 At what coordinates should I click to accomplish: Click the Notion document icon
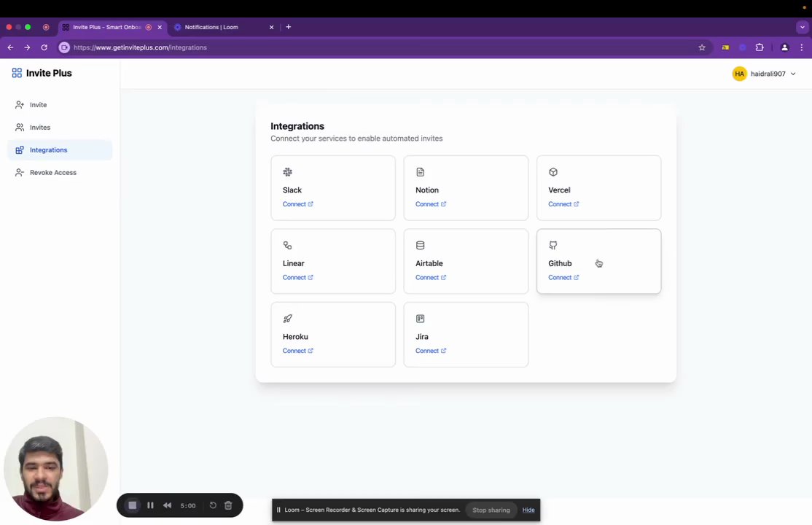pos(420,172)
